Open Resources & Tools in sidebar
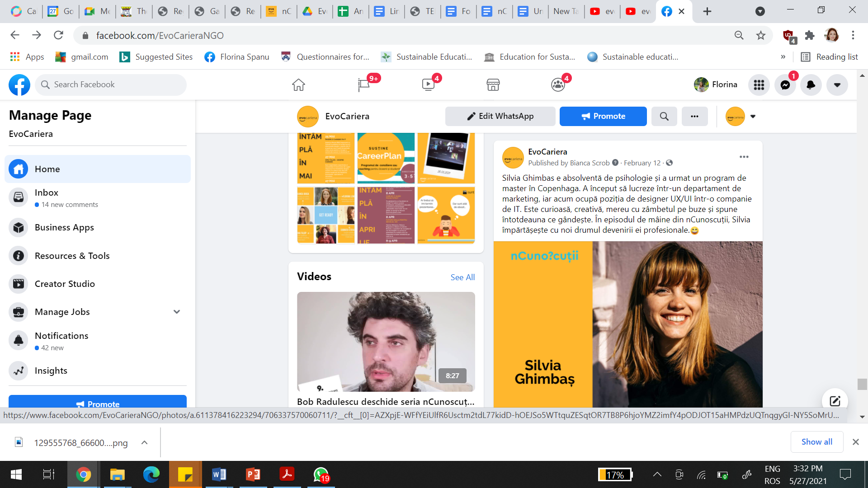868x488 pixels. (98, 256)
